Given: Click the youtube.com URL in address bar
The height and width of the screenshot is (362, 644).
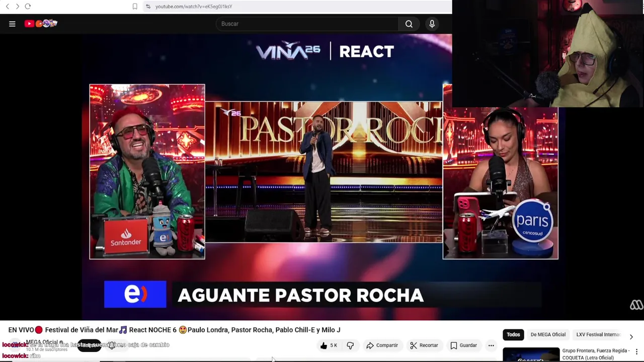Looking at the screenshot, I should pyautogui.click(x=194, y=7).
